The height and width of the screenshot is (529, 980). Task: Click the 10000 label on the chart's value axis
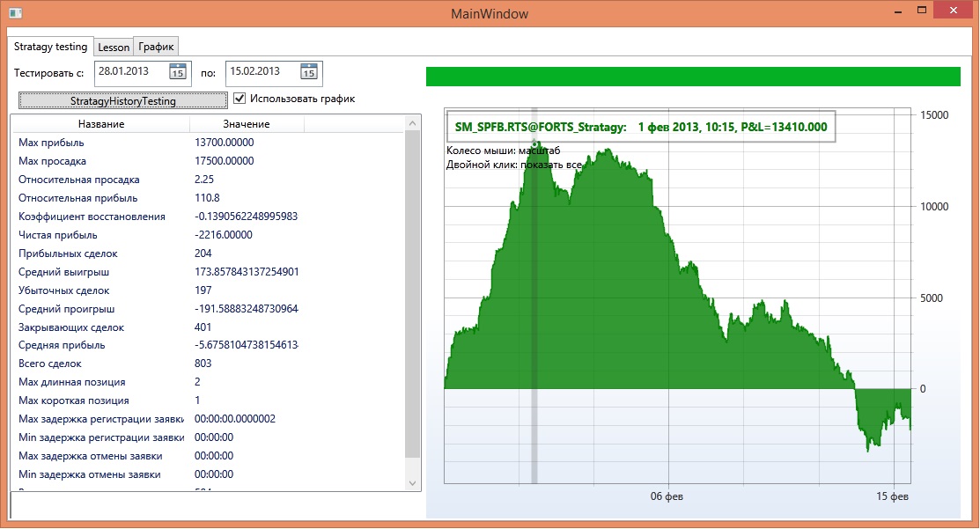point(934,207)
